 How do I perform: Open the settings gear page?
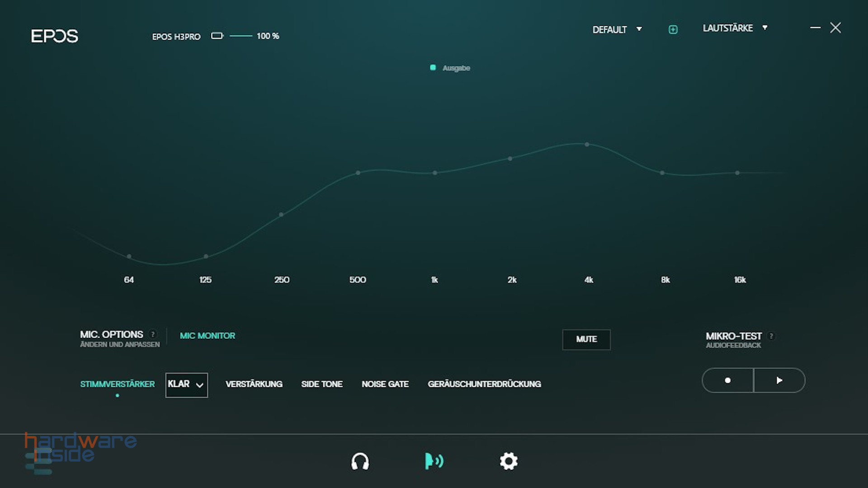pos(509,461)
